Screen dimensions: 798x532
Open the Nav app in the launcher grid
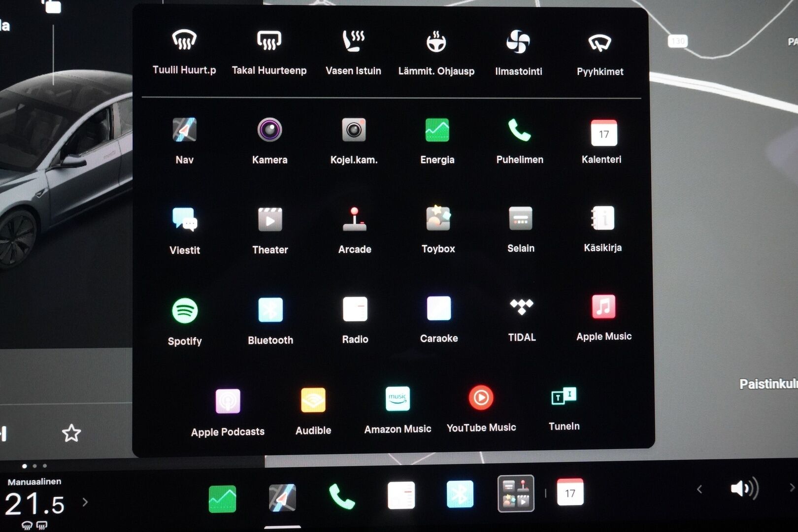184,140
